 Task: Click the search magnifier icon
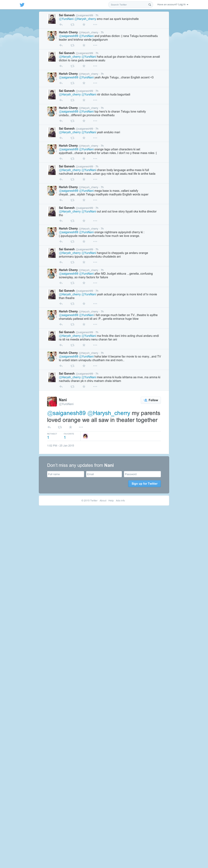(x=150, y=5)
